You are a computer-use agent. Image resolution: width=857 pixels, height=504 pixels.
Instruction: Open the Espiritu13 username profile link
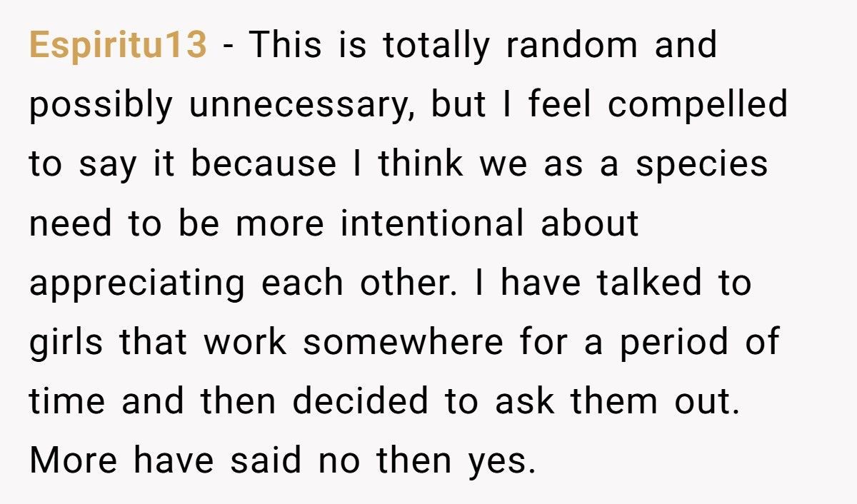tap(118, 46)
